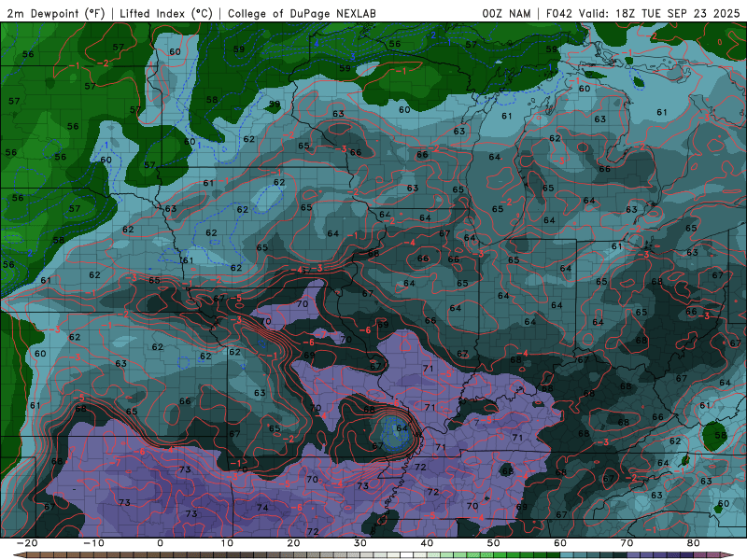Click the 'Lifted Index (°C)' title text
Viewport: 747px width, 560px height.
tap(166, 13)
